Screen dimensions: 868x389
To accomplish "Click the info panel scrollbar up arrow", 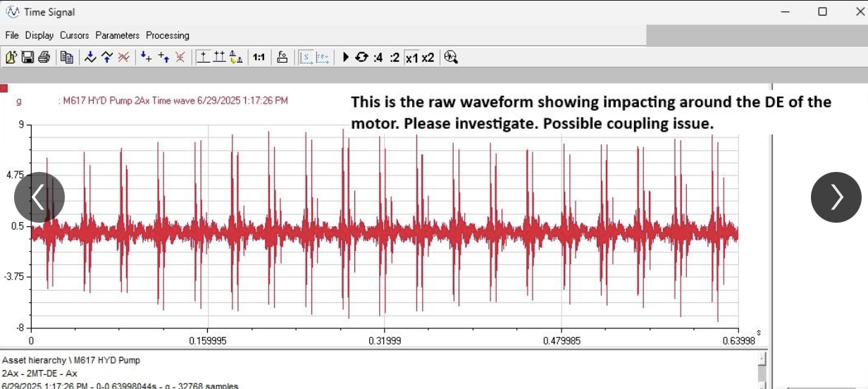I will (x=762, y=358).
